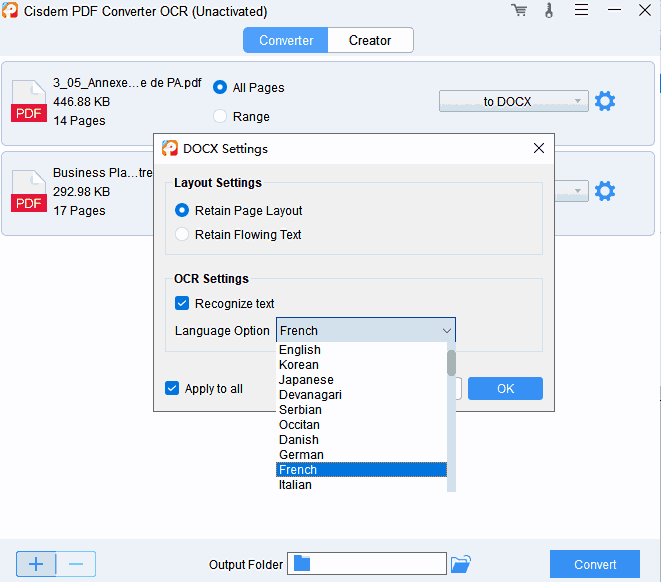This screenshot has width=661, height=582.
Task: Open the output folder browse icon
Action: [461, 564]
